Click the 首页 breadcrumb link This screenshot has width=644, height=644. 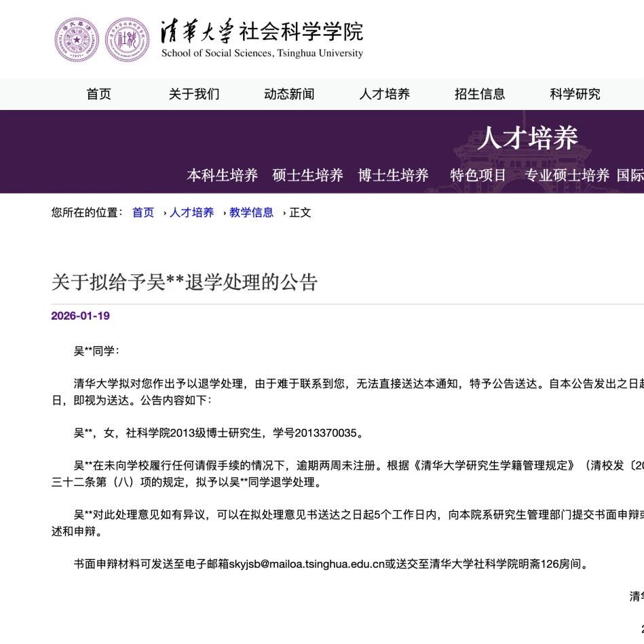click(143, 212)
